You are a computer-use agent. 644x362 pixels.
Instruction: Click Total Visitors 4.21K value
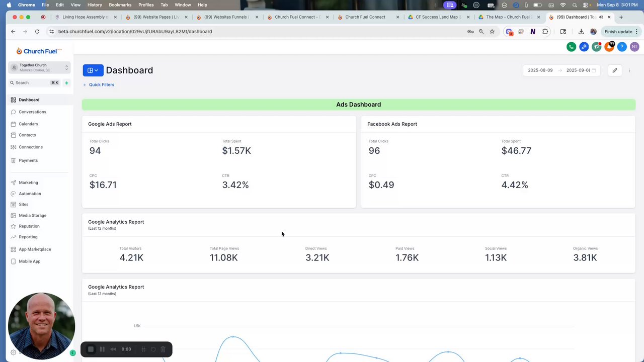(x=131, y=257)
